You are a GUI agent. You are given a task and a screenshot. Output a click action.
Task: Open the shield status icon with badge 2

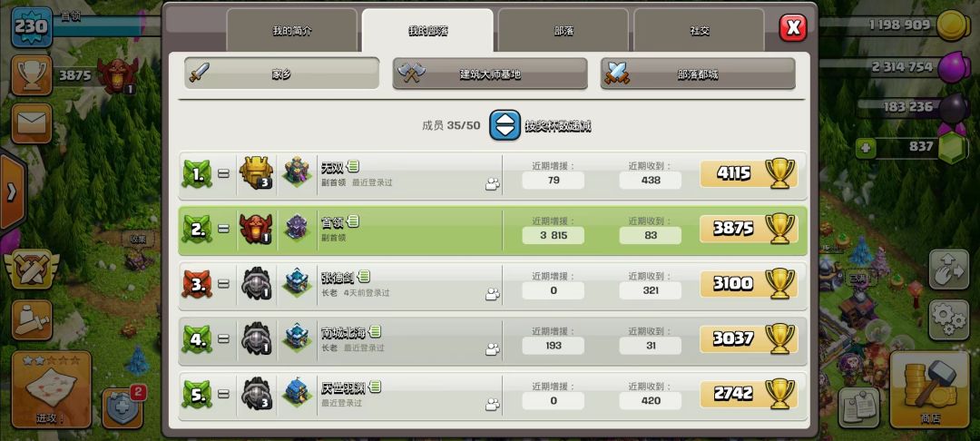(123, 407)
